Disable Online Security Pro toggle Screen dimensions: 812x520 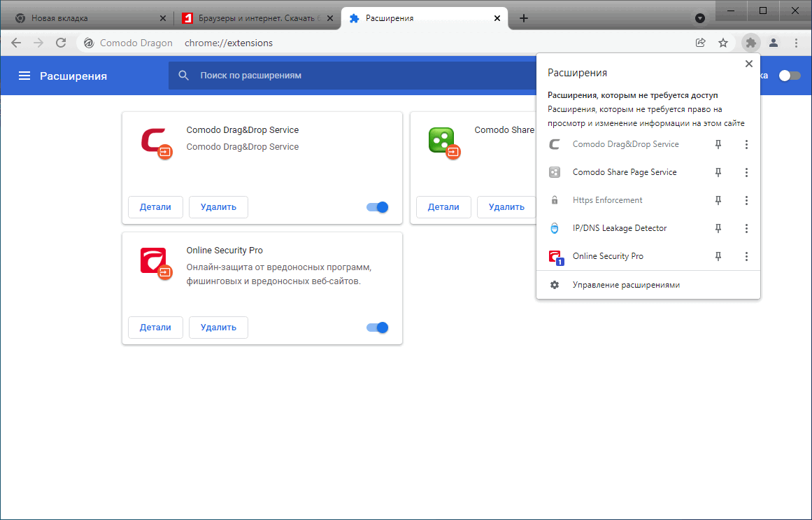(378, 328)
